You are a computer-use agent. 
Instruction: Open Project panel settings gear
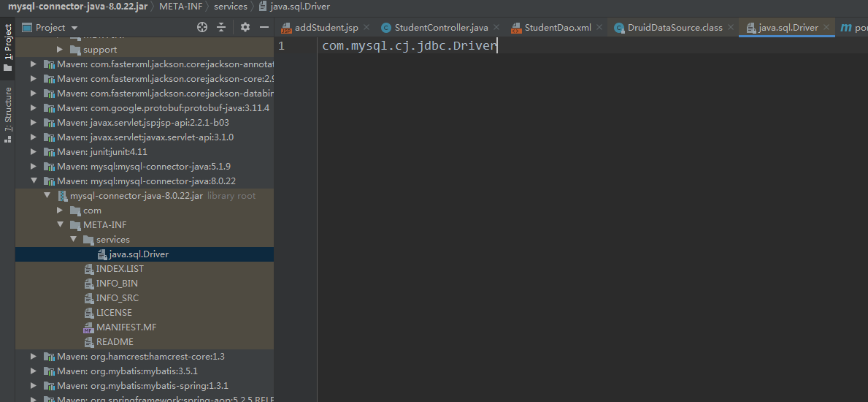[x=245, y=27]
